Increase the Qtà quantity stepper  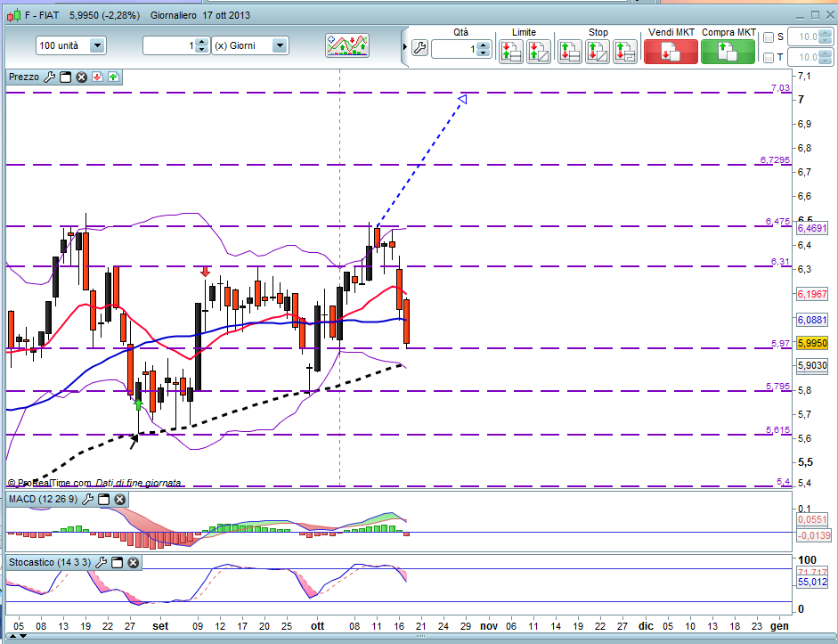pos(484,45)
